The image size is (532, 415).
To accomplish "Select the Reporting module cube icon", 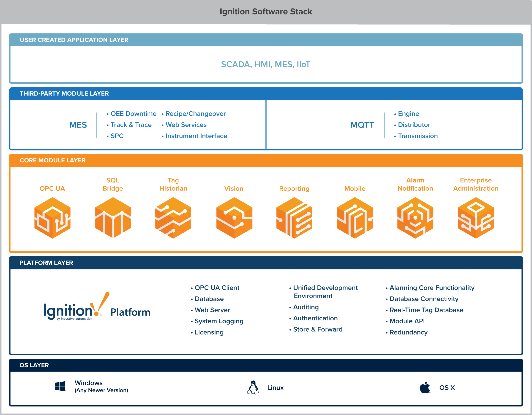I will point(294,218).
